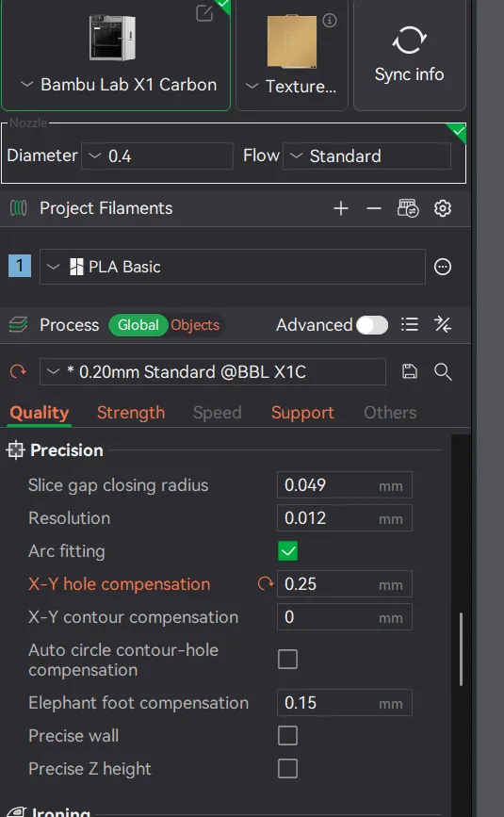
Task: Open PLA Basic filament edit icon
Action: 443,267
